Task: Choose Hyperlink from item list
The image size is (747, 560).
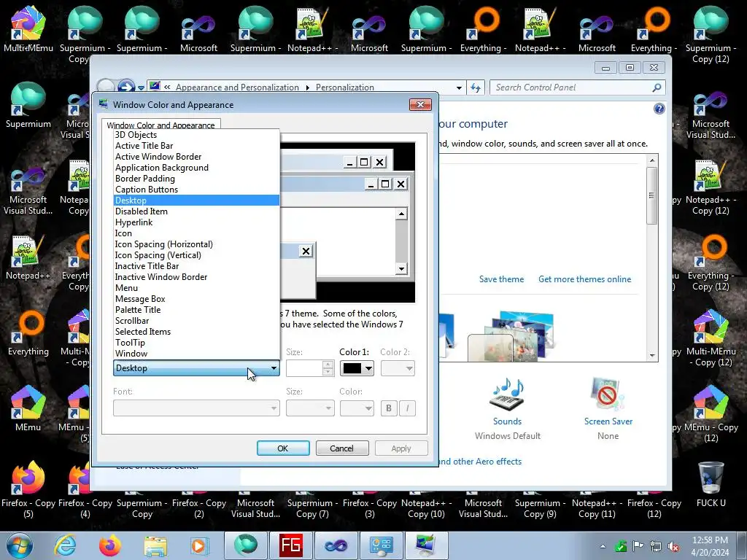Action: coord(196,222)
